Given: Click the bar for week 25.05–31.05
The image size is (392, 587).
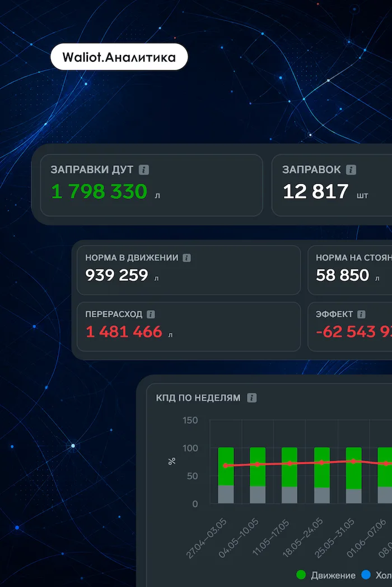Looking at the screenshot, I should [354, 475].
